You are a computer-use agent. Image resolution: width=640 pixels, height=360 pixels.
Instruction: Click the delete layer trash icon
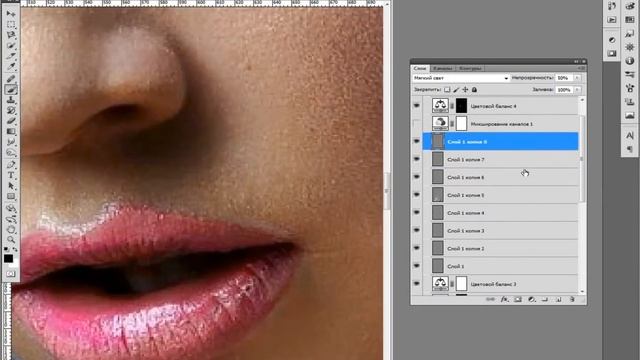point(572,299)
